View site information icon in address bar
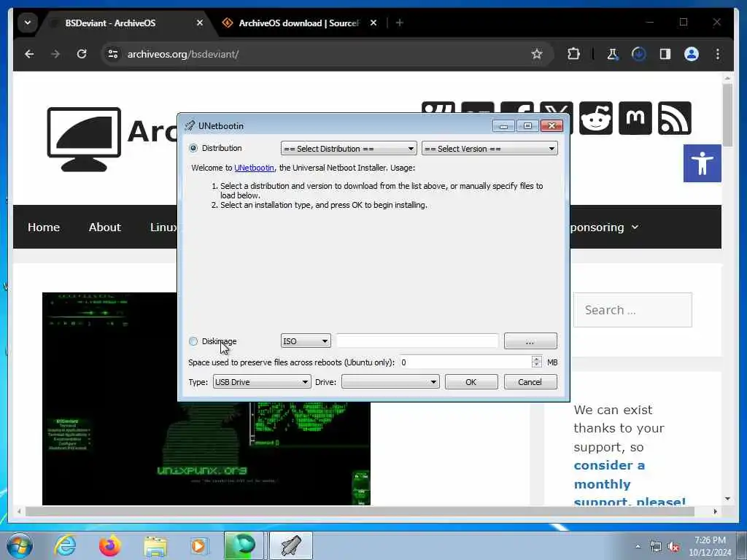 click(x=113, y=54)
